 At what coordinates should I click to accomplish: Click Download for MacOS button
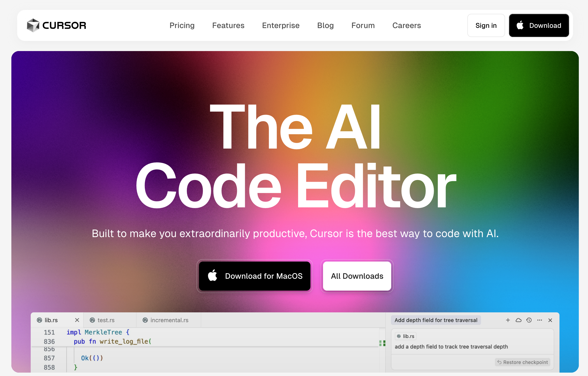pyautogui.click(x=254, y=276)
